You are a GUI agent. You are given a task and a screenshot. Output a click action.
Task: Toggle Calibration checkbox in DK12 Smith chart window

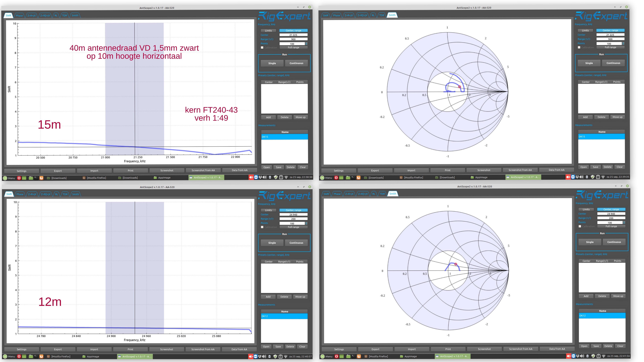(580, 226)
